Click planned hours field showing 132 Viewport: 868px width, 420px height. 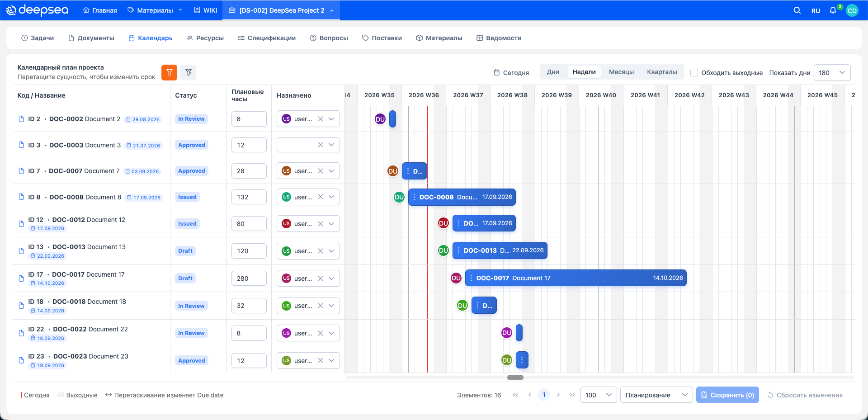point(249,197)
